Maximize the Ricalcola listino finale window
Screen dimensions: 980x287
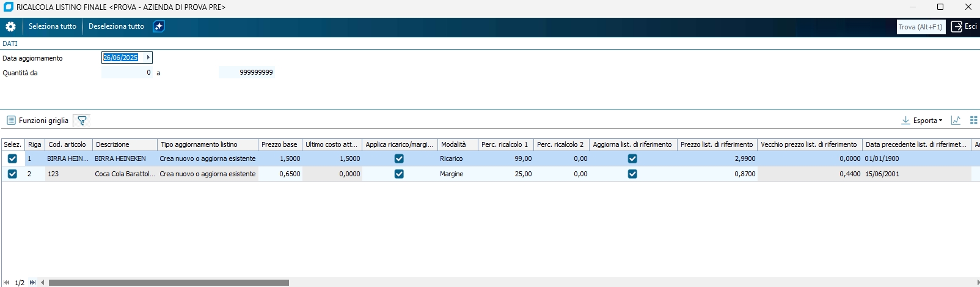940,7
